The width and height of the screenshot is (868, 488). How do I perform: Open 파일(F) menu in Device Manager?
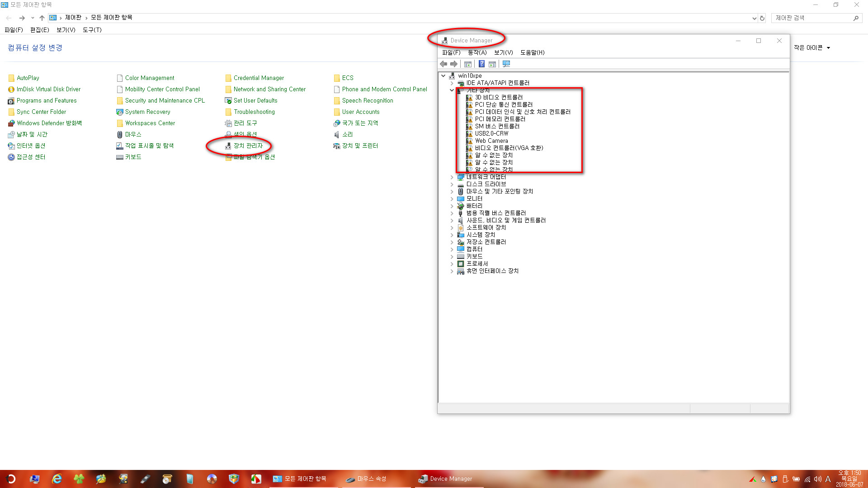451,53
